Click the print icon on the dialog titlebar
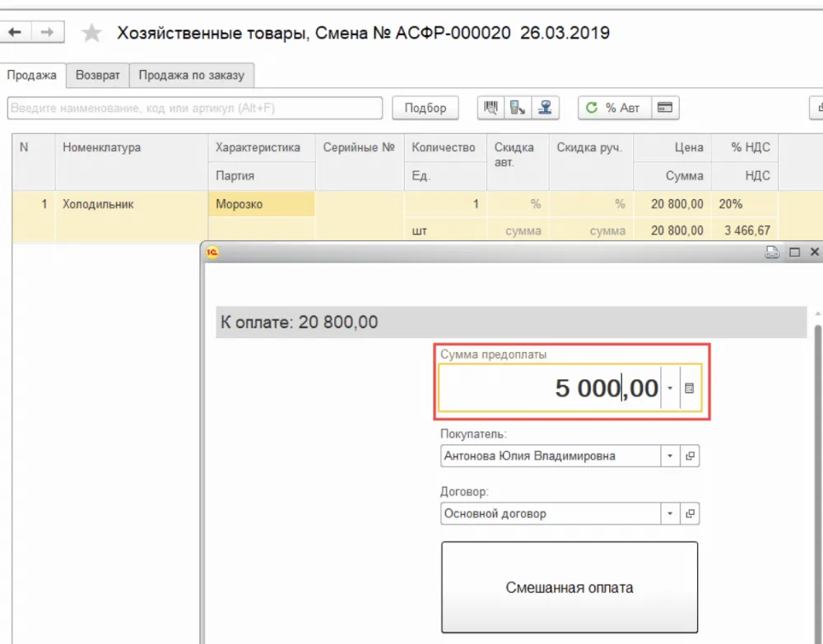 tap(772, 252)
